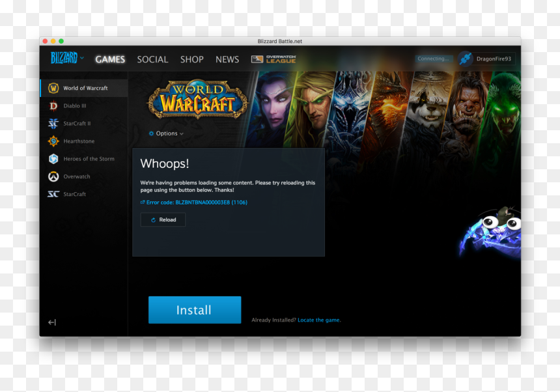The image size is (560, 392).
Task: Select the StarCraft II icon
Action: [53, 124]
